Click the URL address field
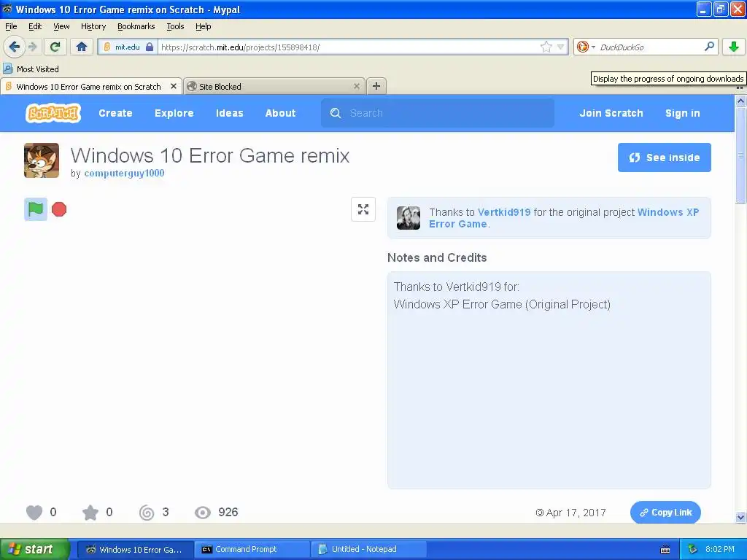747x560 pixels. point(349,47)
